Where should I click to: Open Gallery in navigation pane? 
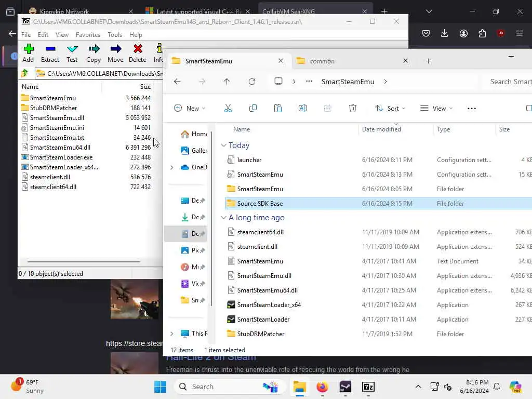(193, 150)
